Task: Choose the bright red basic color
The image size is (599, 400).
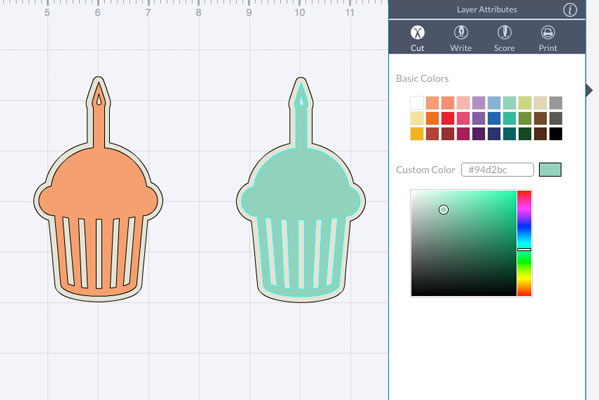Action: [x=448, y=118]
